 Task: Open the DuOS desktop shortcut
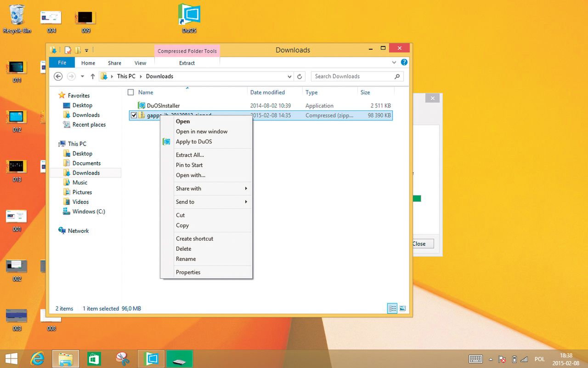189,18
